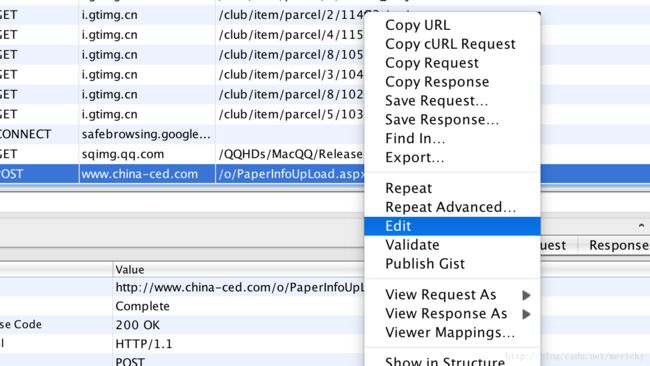This screenshot has height=366, width=650.
Task: Open Viewer Mappings... option
Action: (x=452, y=333)
